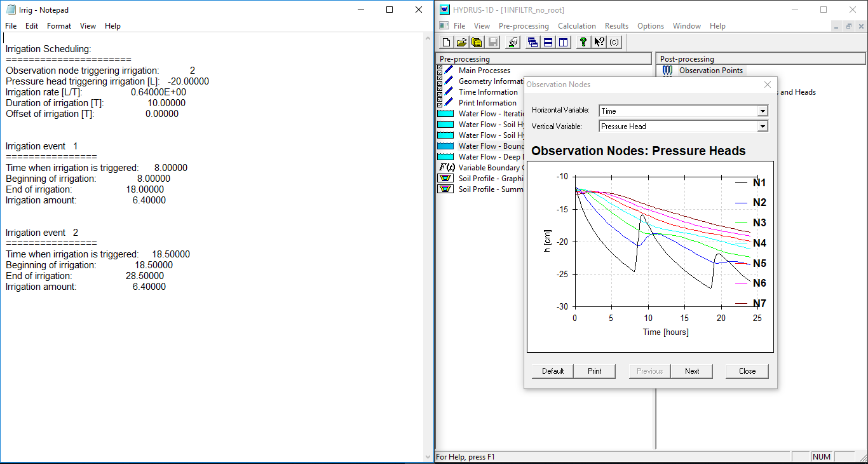Click the Next button in Observation Nodes

point(692,371)
